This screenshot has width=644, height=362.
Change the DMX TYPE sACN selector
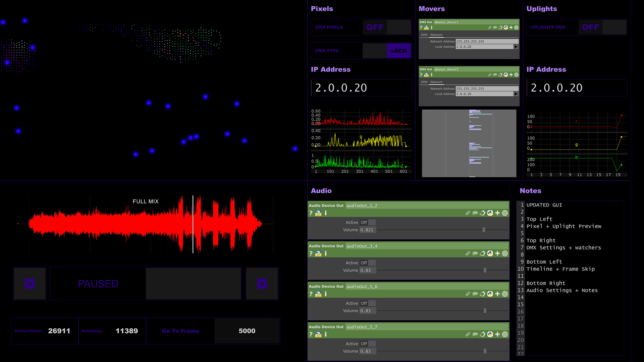pyautogui.click(x=399, y=51)
